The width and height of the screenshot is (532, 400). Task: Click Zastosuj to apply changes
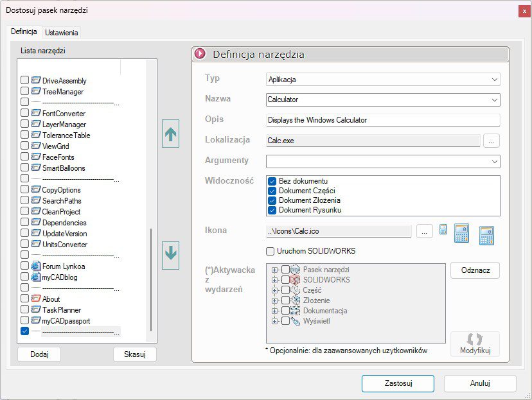point(398,383)
